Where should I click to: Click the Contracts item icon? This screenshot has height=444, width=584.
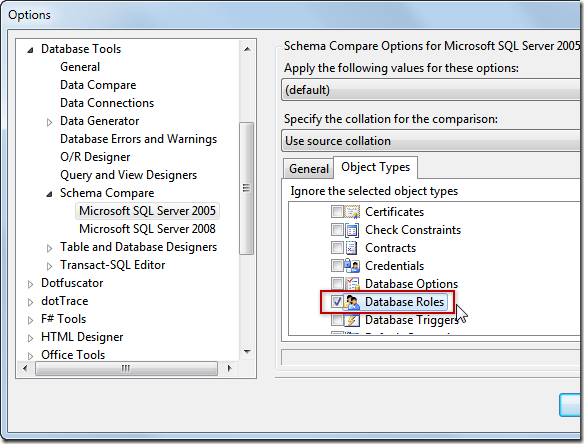(x=352, y=248)
